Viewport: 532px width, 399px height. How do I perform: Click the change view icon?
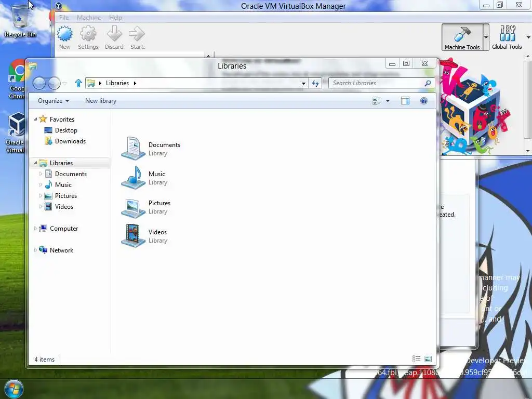(377, 101)
